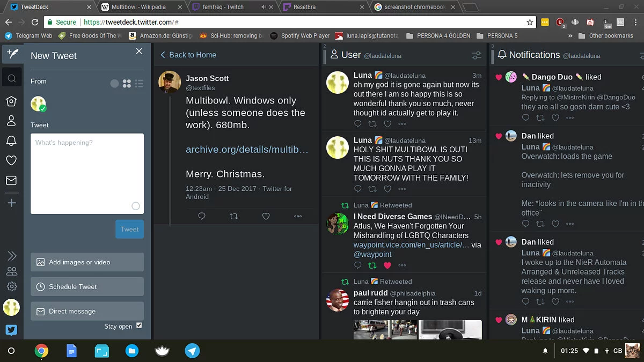Open Home column from sidebar icon
644x362 pixels.
tap(11, 101)
